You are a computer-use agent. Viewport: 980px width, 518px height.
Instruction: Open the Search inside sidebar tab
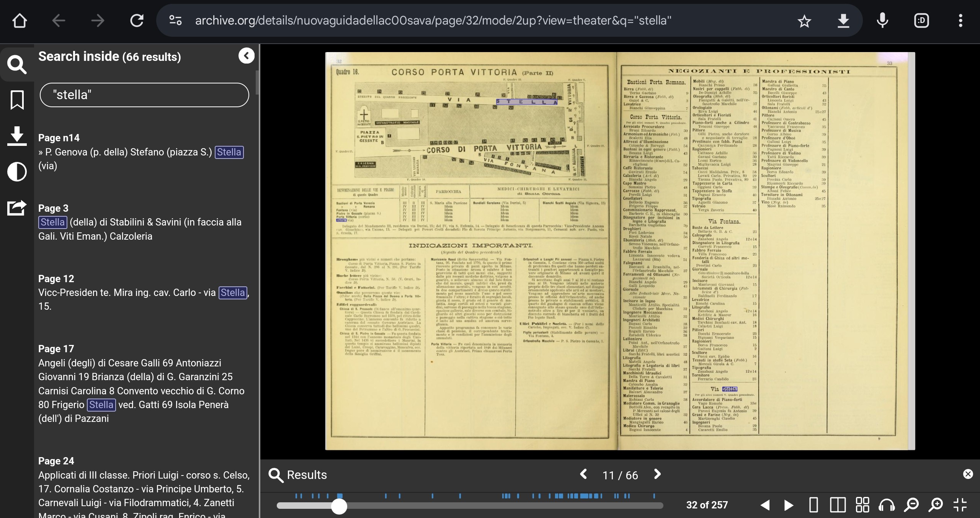(x=17, y=64)
